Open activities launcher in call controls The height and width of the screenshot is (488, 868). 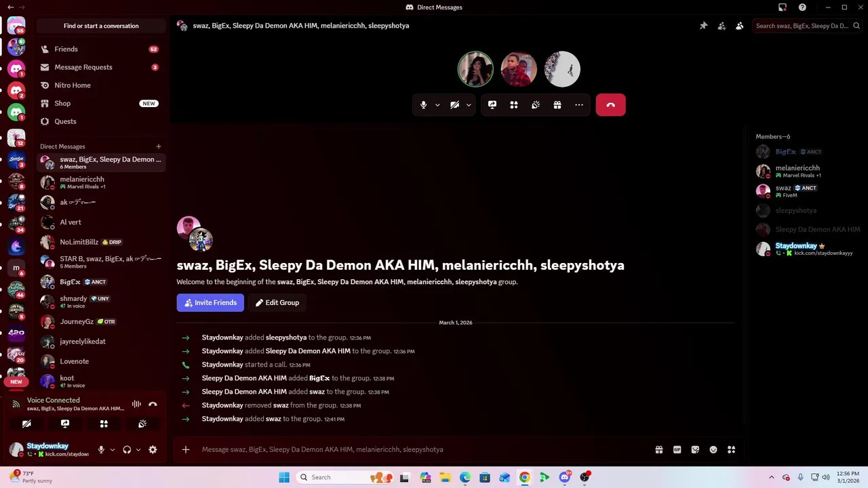(x=514, y=105)
